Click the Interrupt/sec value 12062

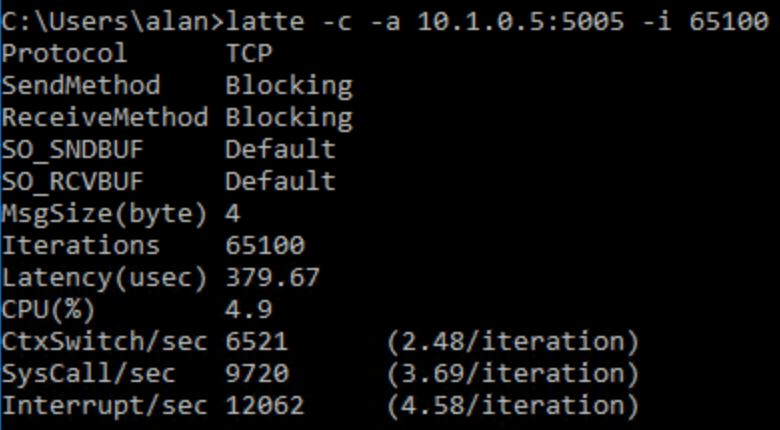pyautogui.click(x=265, y=405)
